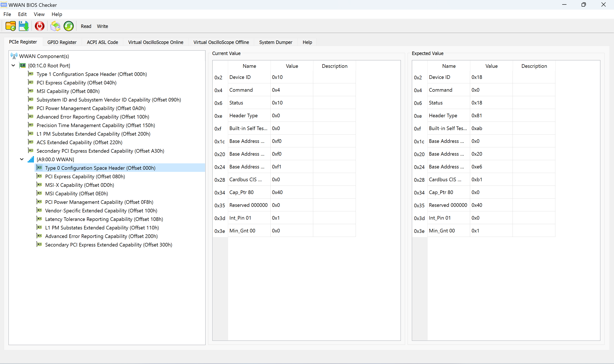This screenshot has height=364, width=614.
Task: Click the Root Port chip icon
Action: [23, 65]
